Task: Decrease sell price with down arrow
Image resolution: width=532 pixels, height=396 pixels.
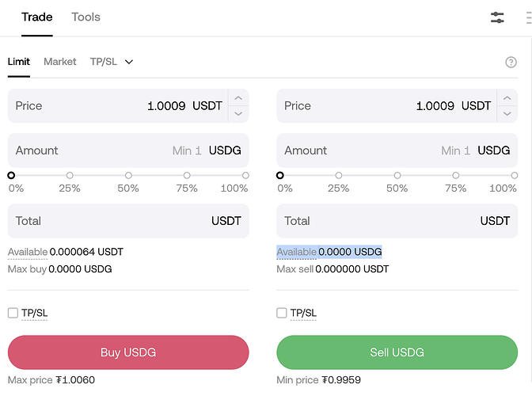Action: tap(507, 114)
